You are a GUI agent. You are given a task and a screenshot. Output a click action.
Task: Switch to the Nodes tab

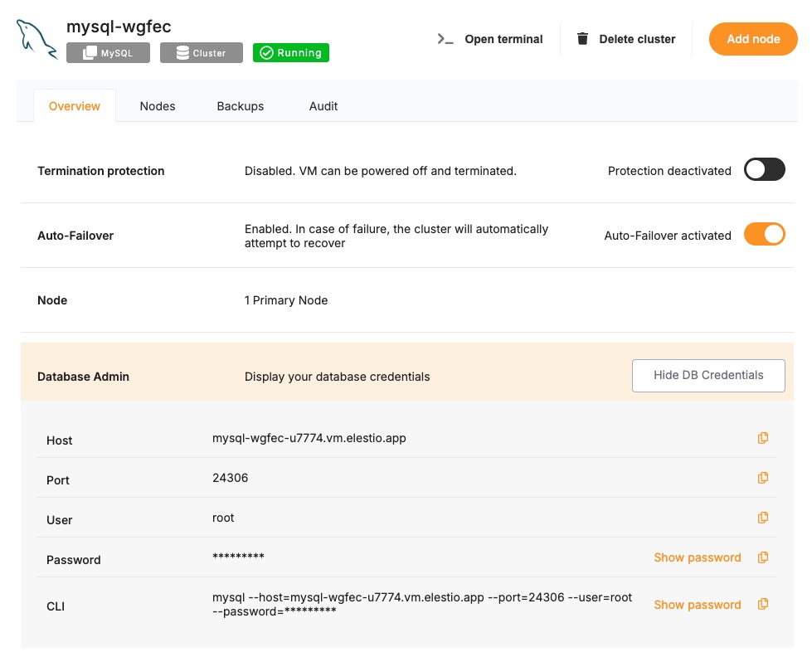pos(158,106)
